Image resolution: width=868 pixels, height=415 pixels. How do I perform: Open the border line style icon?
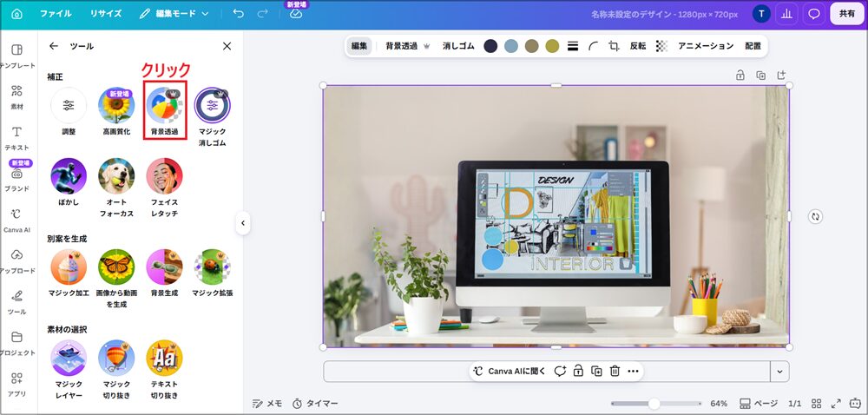click(x=573, y=47)
